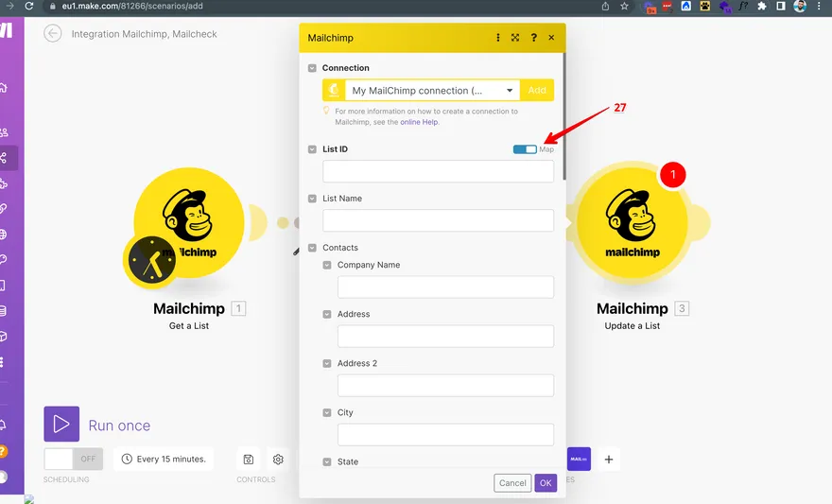Select the Mailchimp Update a List module

click(x=633, y=223)
